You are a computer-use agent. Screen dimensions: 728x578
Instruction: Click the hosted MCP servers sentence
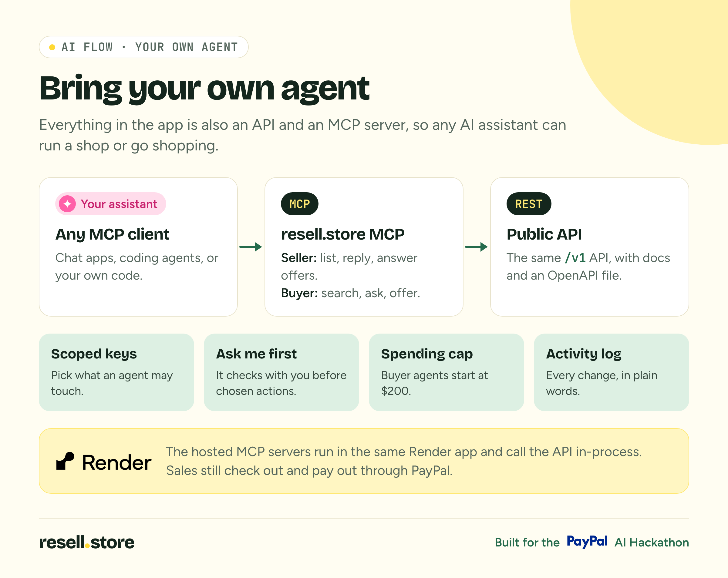404,452
